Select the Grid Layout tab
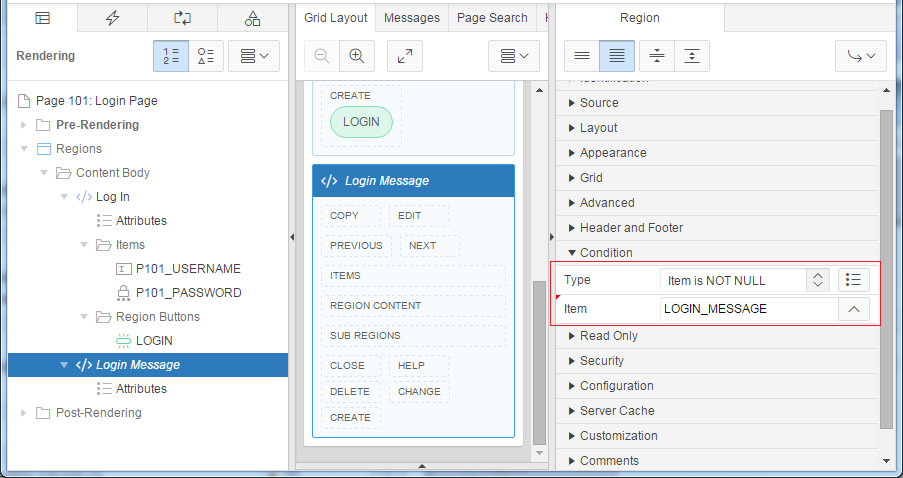This screenshot has height=478, width=903. 336,18
